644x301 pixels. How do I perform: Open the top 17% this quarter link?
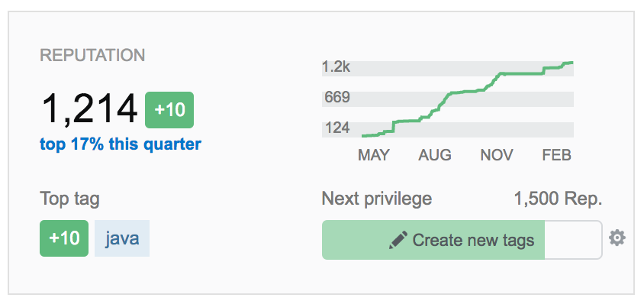click(121, 144)
